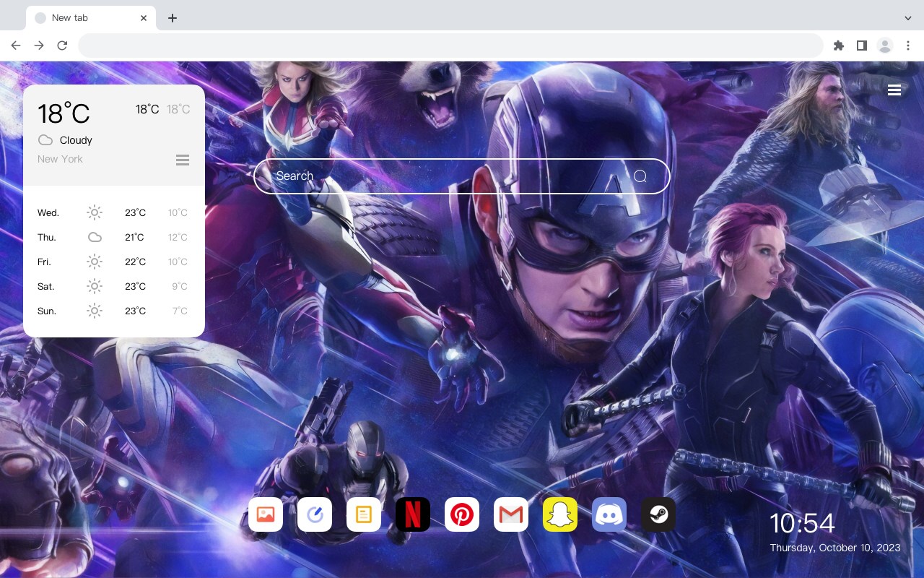Select the Sun. forecast row
924x578 pixels.
(x=114, y=311)
